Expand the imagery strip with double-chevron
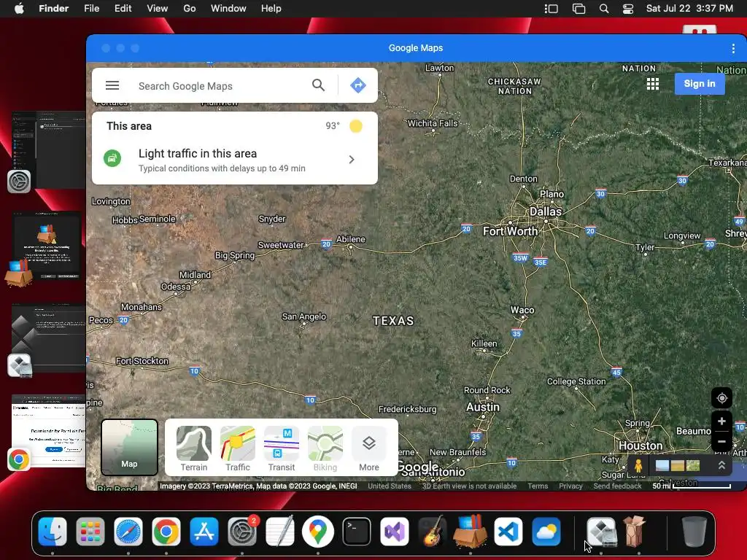The height and width of the screenshot is (560, 747). click(x=721, y=465)
